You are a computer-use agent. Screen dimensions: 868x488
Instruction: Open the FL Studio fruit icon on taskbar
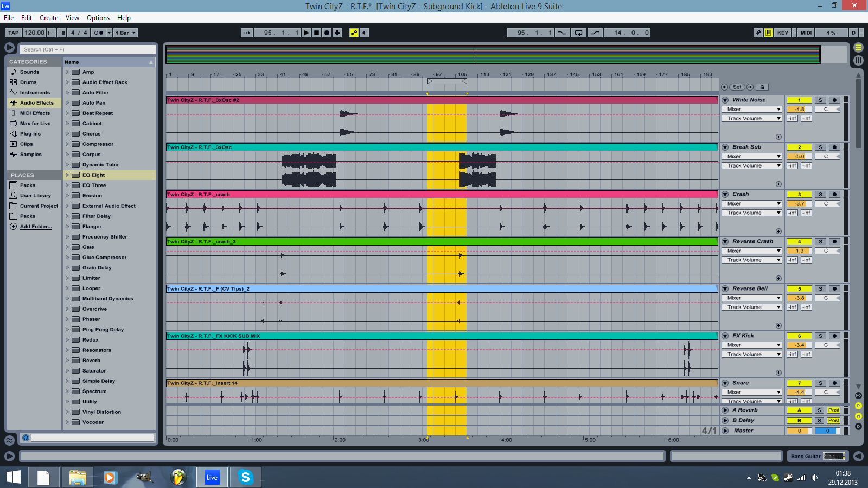(178, 477)
